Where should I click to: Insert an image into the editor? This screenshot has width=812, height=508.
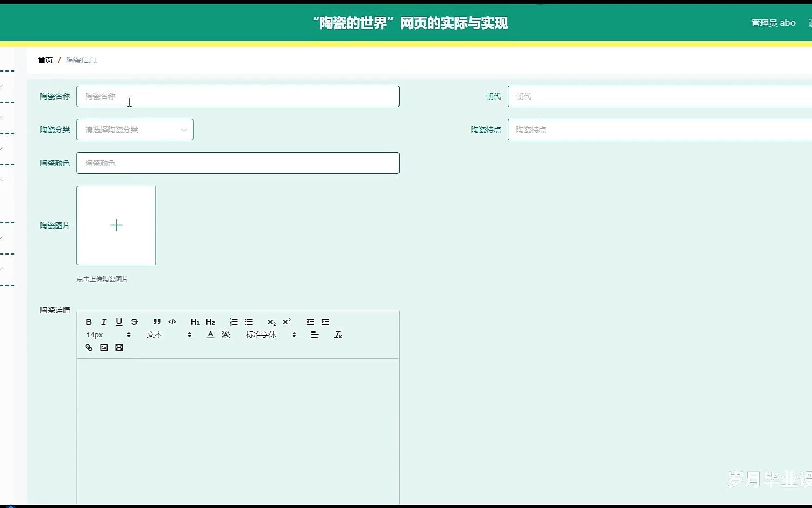[104, 348]
